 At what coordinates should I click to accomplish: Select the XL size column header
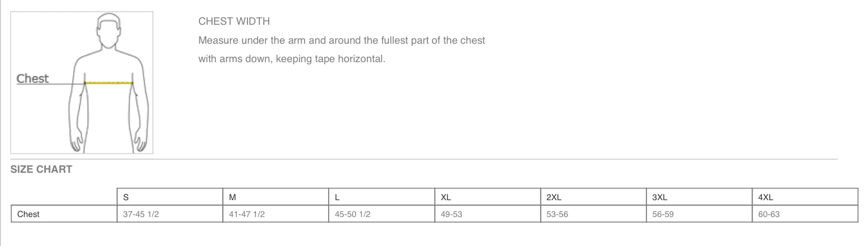(x=488, y=197)
